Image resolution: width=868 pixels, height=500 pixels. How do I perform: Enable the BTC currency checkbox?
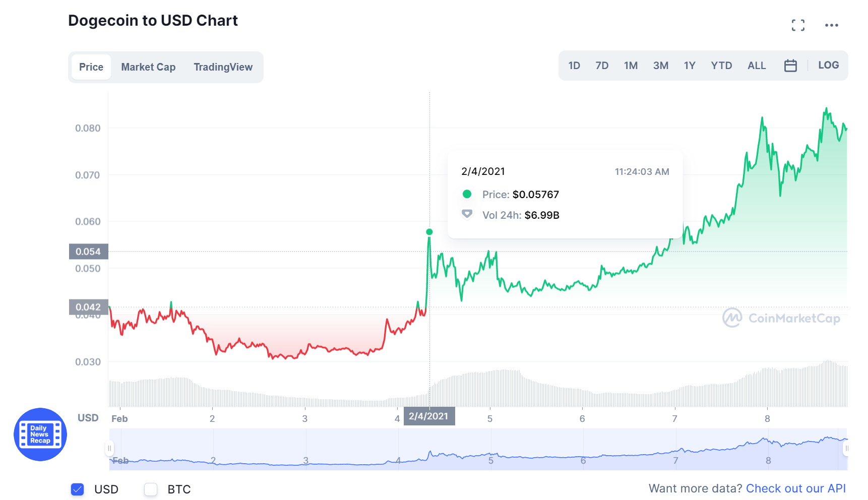(151, 489)
